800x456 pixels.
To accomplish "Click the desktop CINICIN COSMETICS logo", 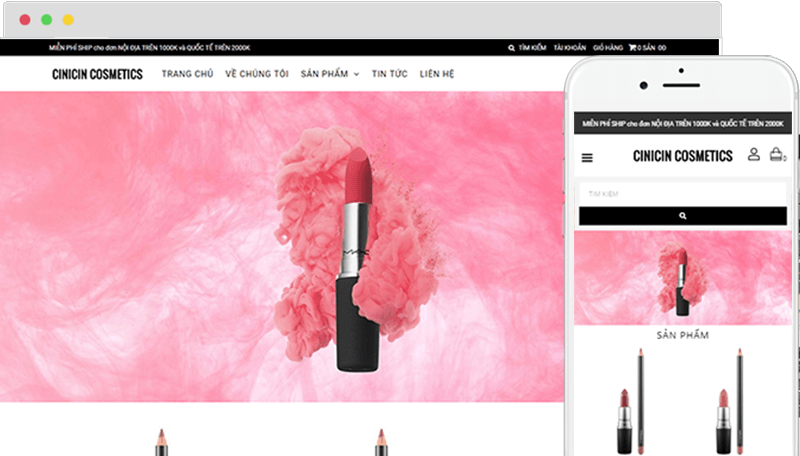I will [97, 74].
